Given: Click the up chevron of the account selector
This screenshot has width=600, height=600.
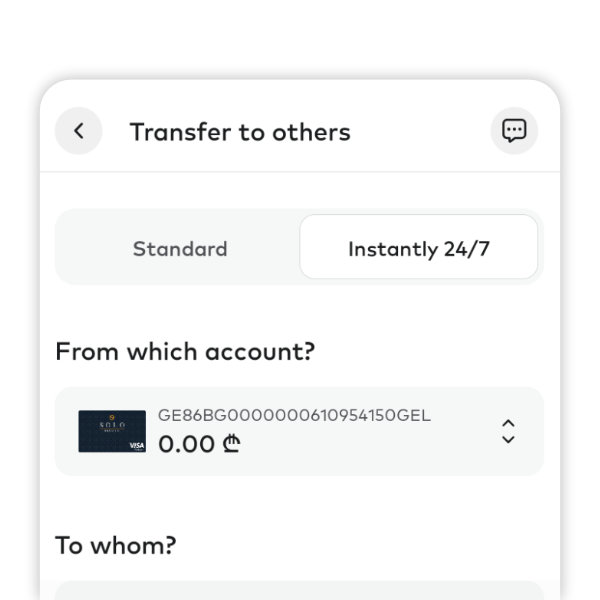Looking at the screenshot, I should coord(508,423).
